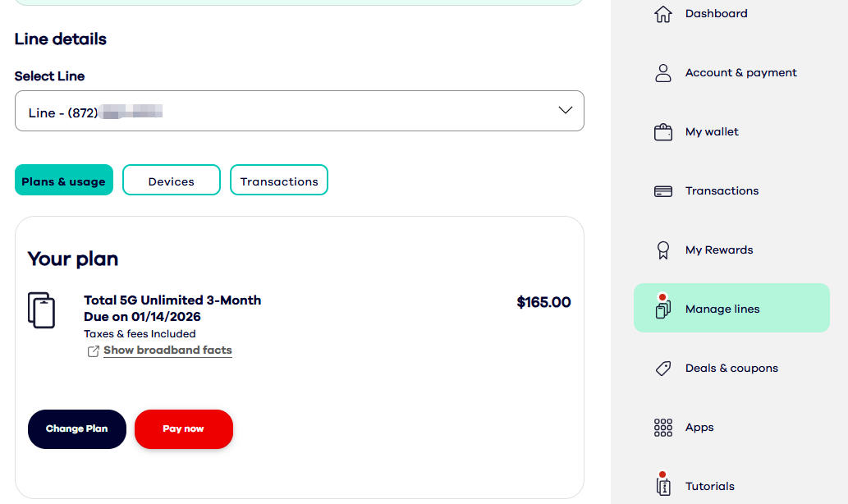This screenshot has width=848, height=504.
Task: Open the Show broadband facts link
Action: pyautogui.click(x=167, y=351)
